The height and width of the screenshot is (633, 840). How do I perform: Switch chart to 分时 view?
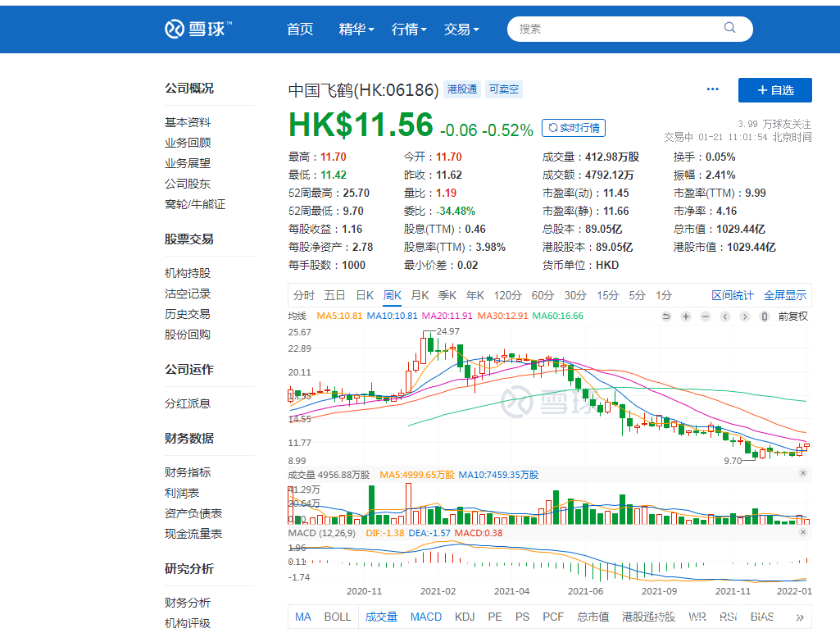click(304, 295)
